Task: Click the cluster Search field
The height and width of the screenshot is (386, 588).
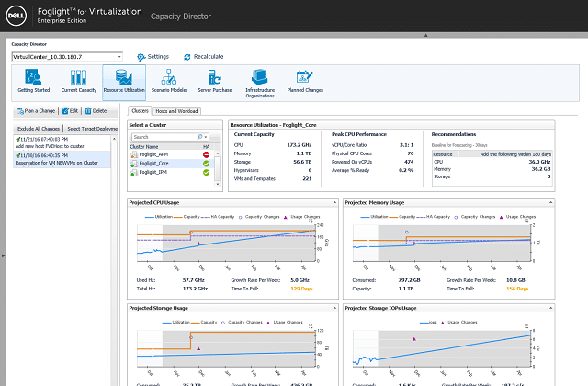Action: 164,137
